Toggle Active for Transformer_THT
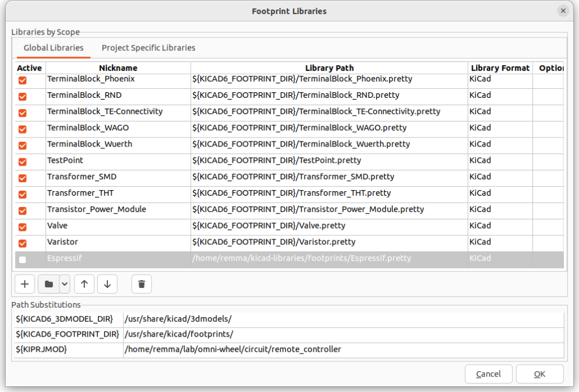 tap(23, 194)
